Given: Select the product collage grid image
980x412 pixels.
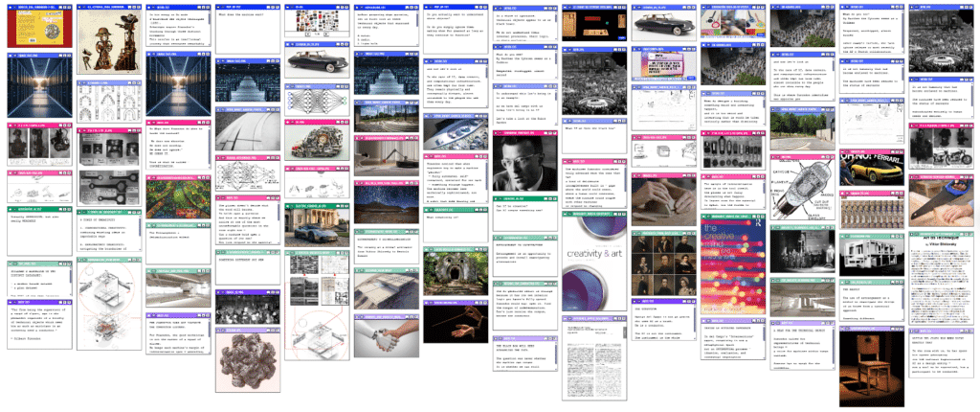Looking at the screenshot, I should (x=316, y=22).
